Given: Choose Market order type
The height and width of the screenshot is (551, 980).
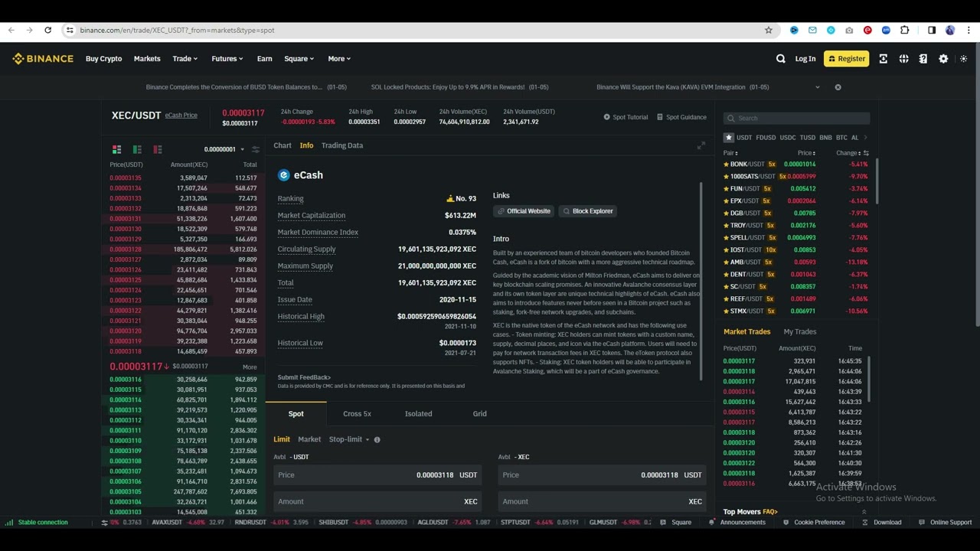Looking at the screenshot, I should click(309, 439).
